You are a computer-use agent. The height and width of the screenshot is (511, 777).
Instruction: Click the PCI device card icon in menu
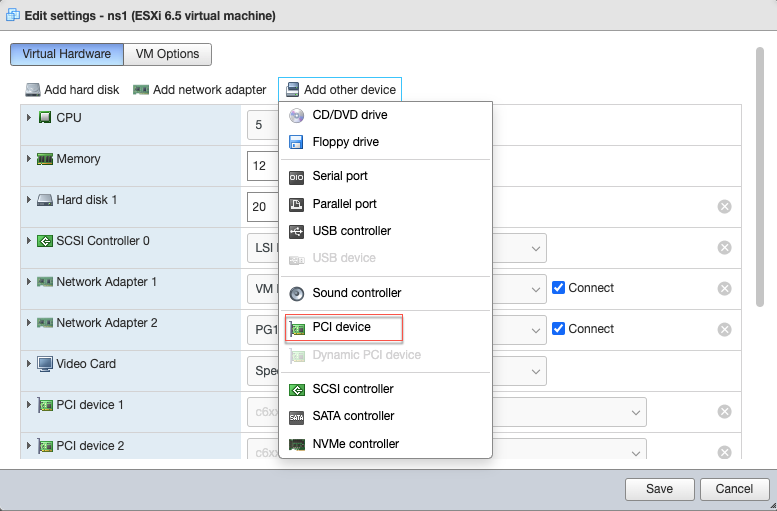tap(297, 328)
